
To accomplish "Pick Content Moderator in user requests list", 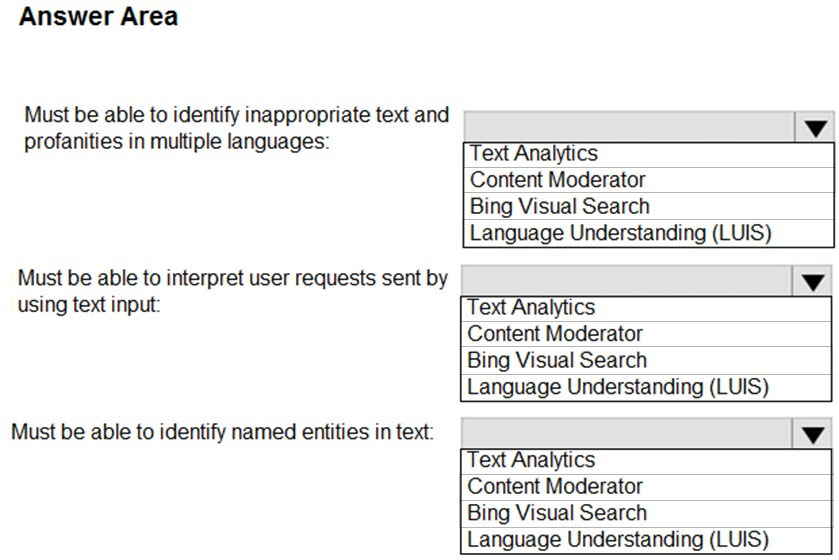I will point(646,334).
